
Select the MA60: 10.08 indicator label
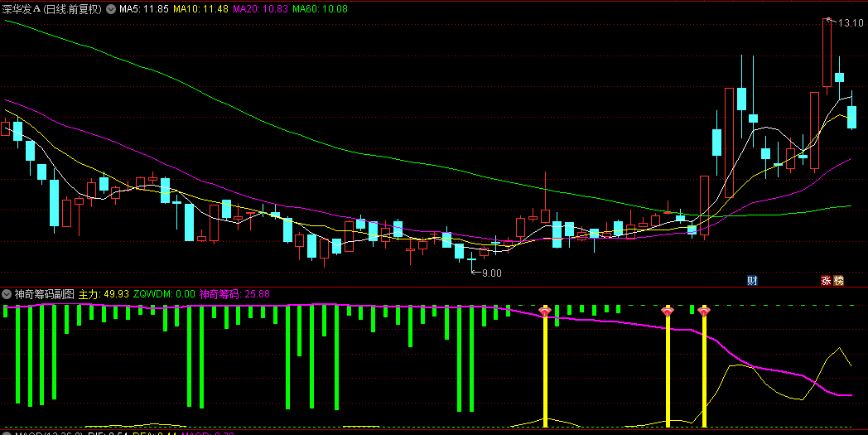click(320, 9)
